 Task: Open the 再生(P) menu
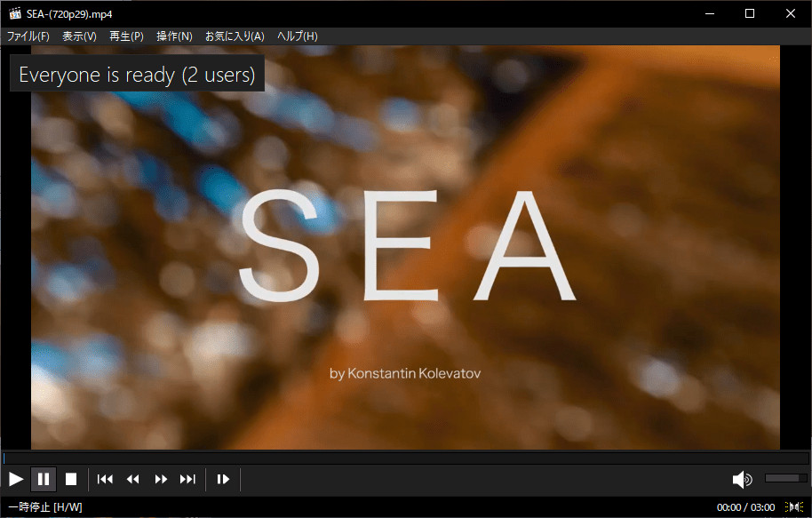(x=126, y=36)
